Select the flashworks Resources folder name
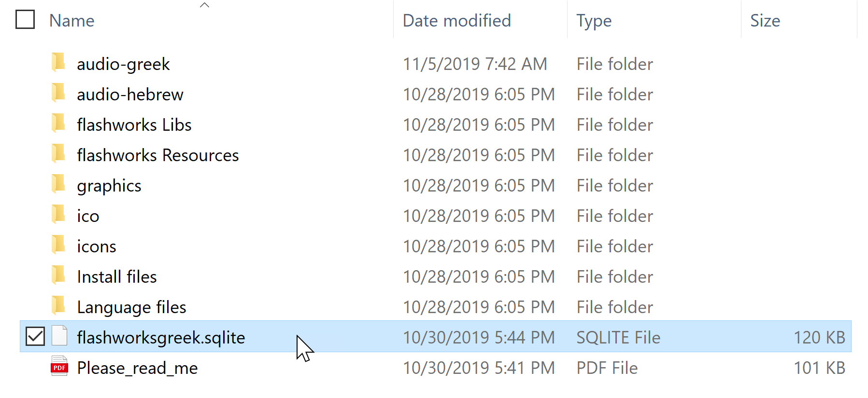The height and width of the screenshot is (398, 868). pos(158,155)
